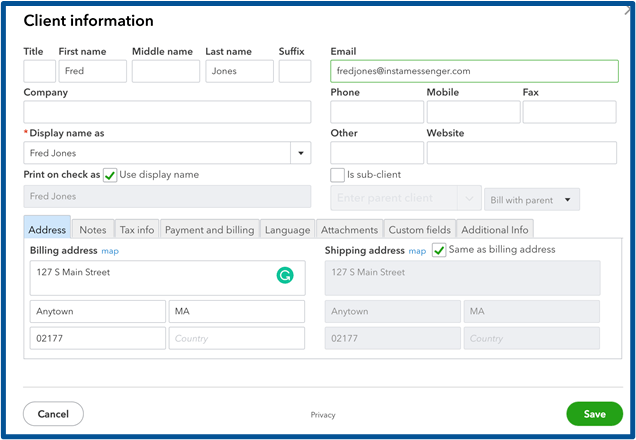The width and height of the screenshot is (636, 440).
Task: Click the shipping ZIP field 02177
Action: coord(393,338)
